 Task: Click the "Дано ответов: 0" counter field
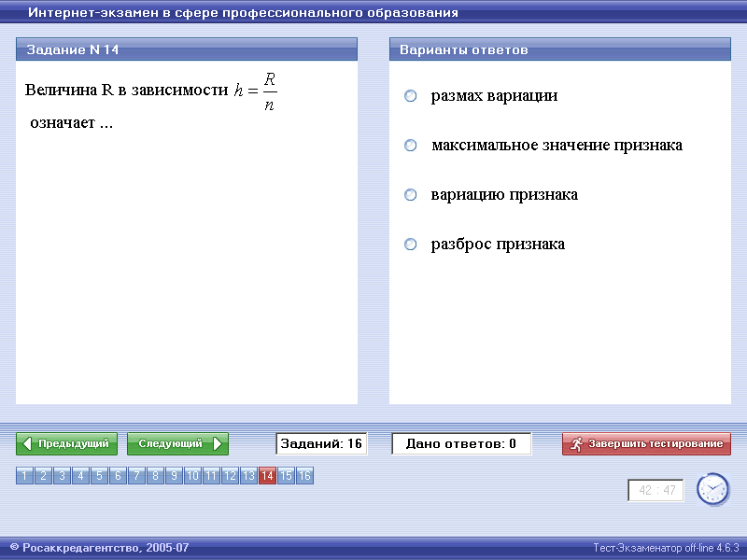[461, 444]
